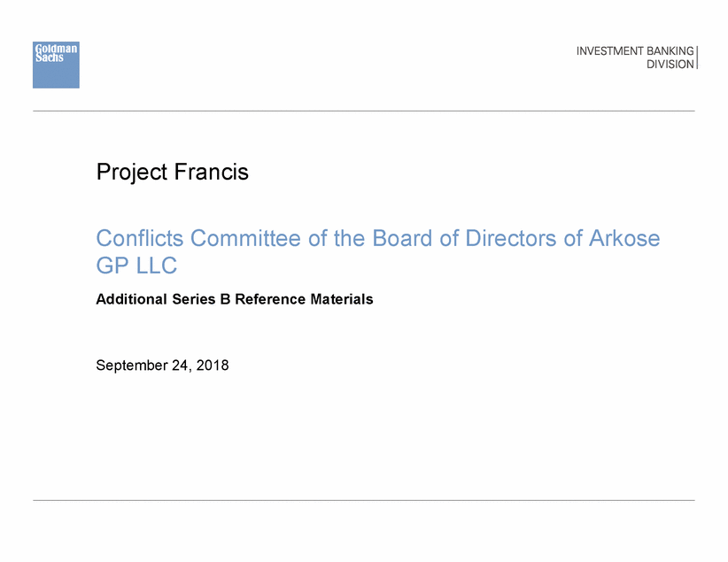728x562 pixels.
Task: Click the GP LLC text line
Action: click(x=137, y=266)
